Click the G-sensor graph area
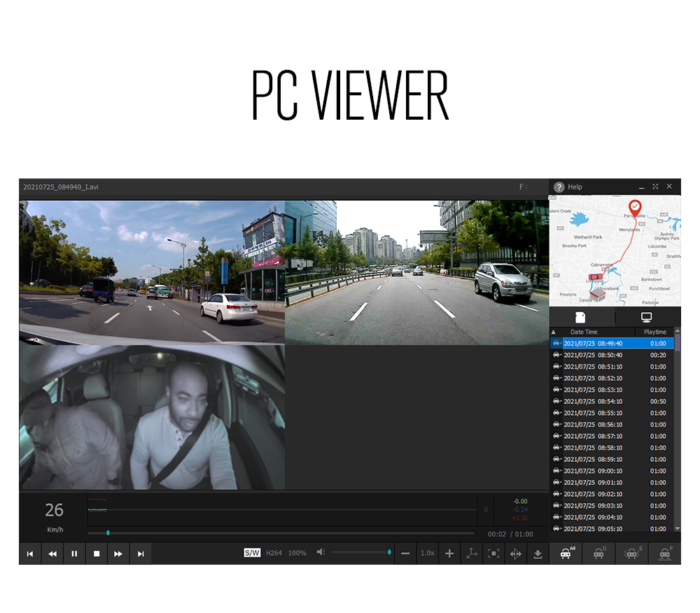The height and width of the screenshot is (613, 700). [282, 510]
